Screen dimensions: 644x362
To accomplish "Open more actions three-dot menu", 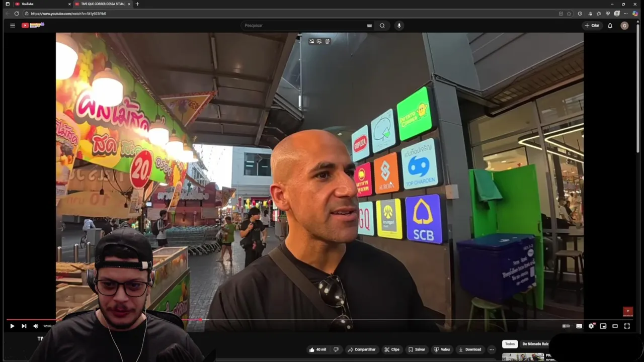I will tap(492, 349).
